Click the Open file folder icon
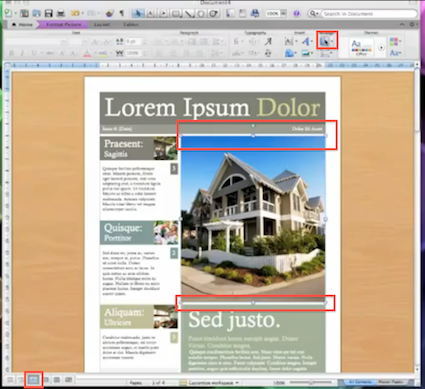 (36, 13)
